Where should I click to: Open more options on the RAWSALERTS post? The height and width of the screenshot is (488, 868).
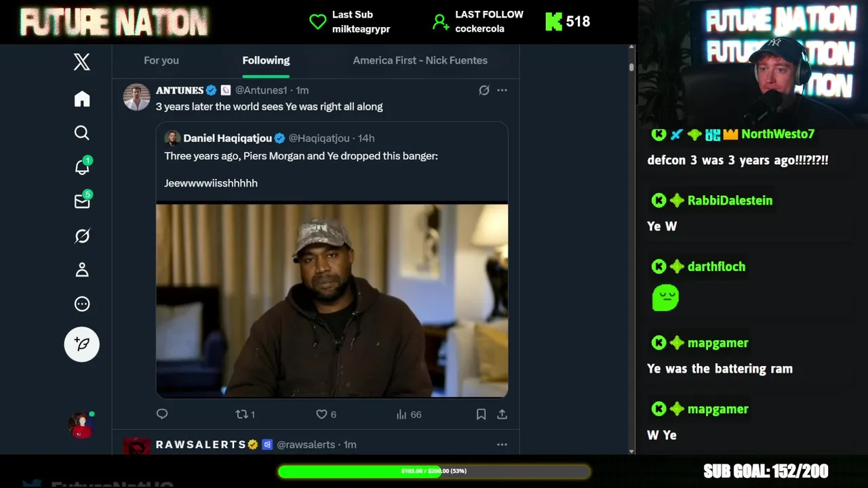[x=502, y=445]
